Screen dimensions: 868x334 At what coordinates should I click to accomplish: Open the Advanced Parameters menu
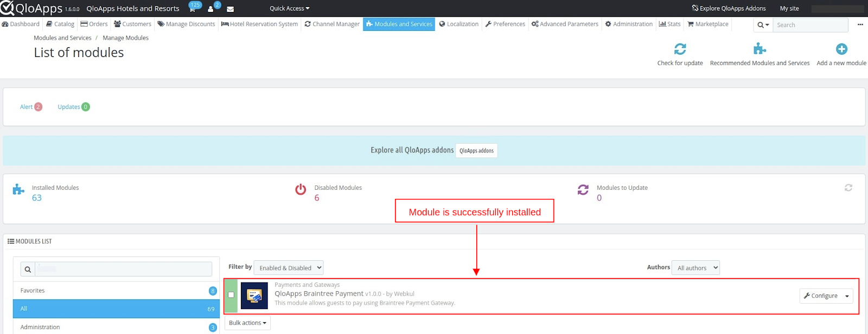pyautogui.click(x=565, y=24)
